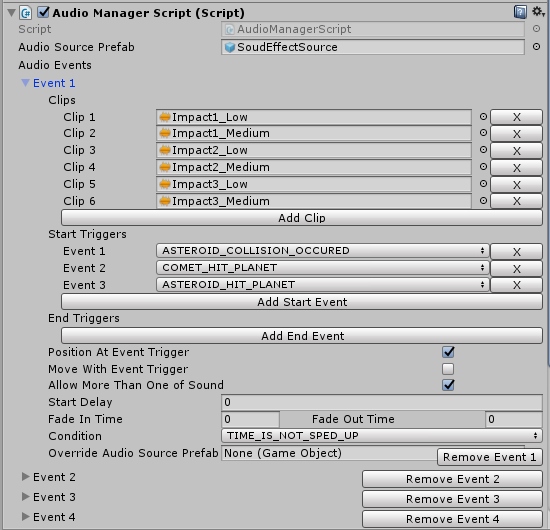
Task: Toggle Position At Event Trigger checkbox
Action: [x=448, y=352]
